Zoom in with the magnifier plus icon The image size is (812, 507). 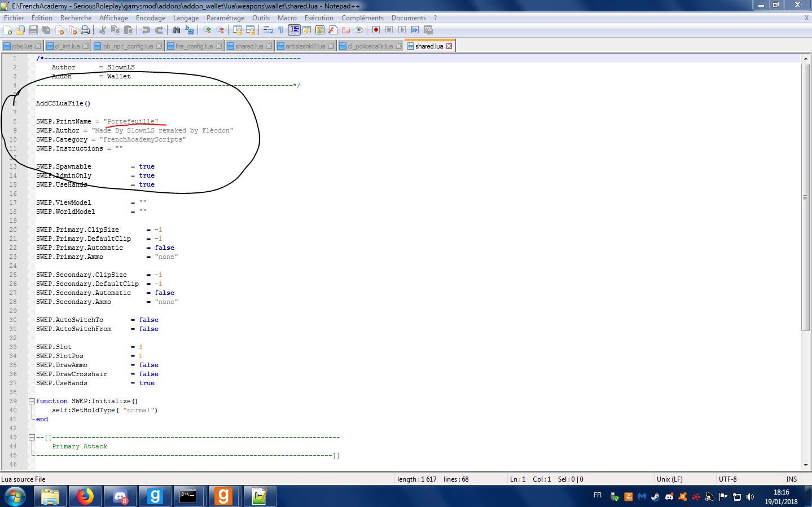pyautogui.click(x=207, y=30)
